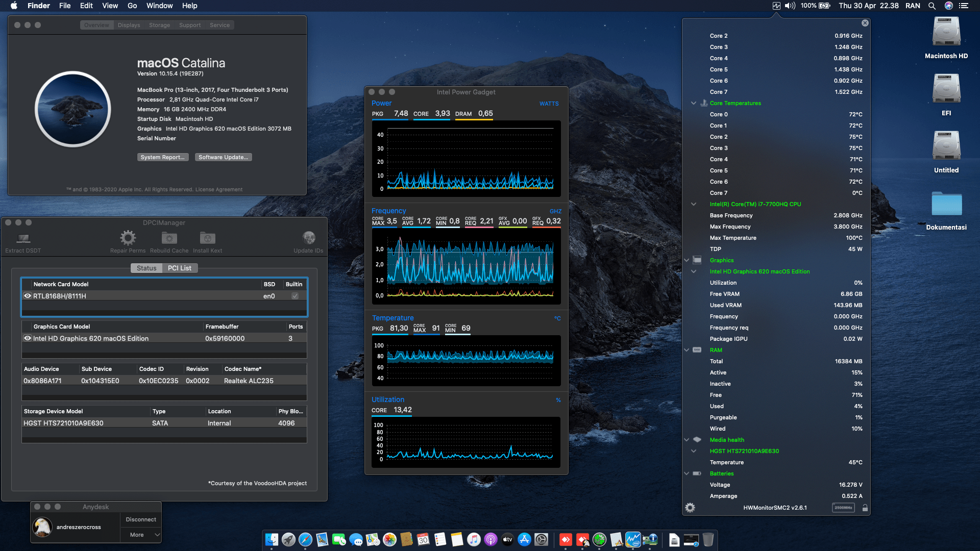
Task: Click Disconnect in Anydesk window
Action: point(141,519)
